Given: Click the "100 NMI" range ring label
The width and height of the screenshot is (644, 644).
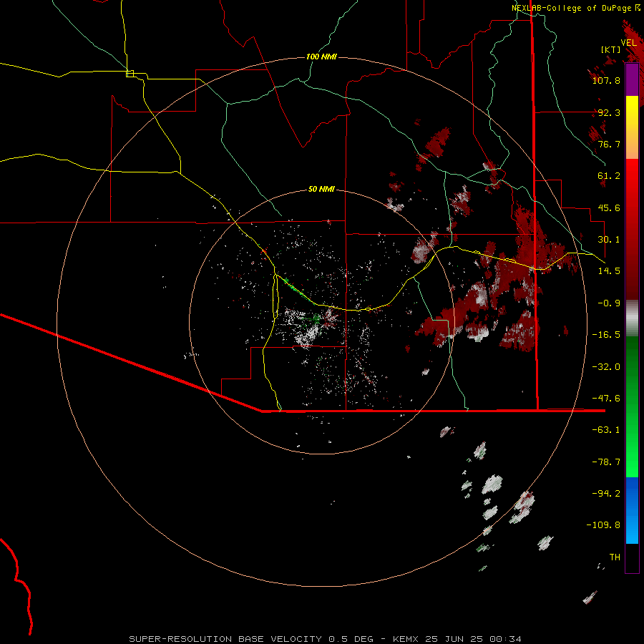Looking at the screenshot, I should [x=321, y=57].
